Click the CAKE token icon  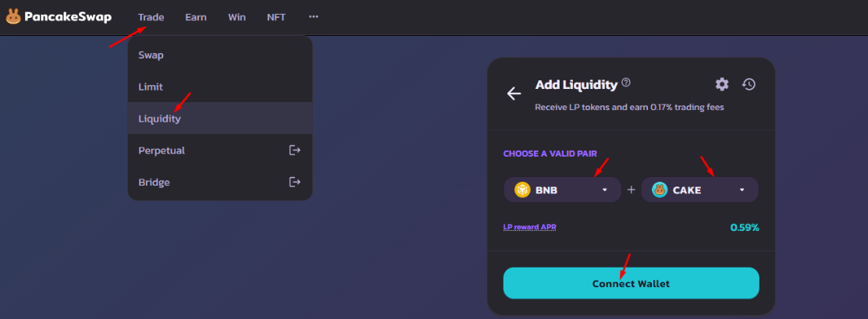(660, 190)
